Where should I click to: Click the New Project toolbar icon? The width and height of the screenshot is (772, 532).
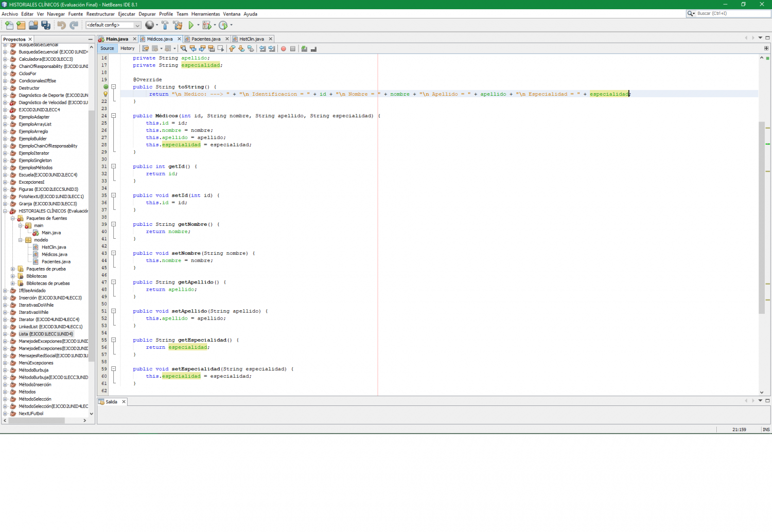click(x=21, y=25)
